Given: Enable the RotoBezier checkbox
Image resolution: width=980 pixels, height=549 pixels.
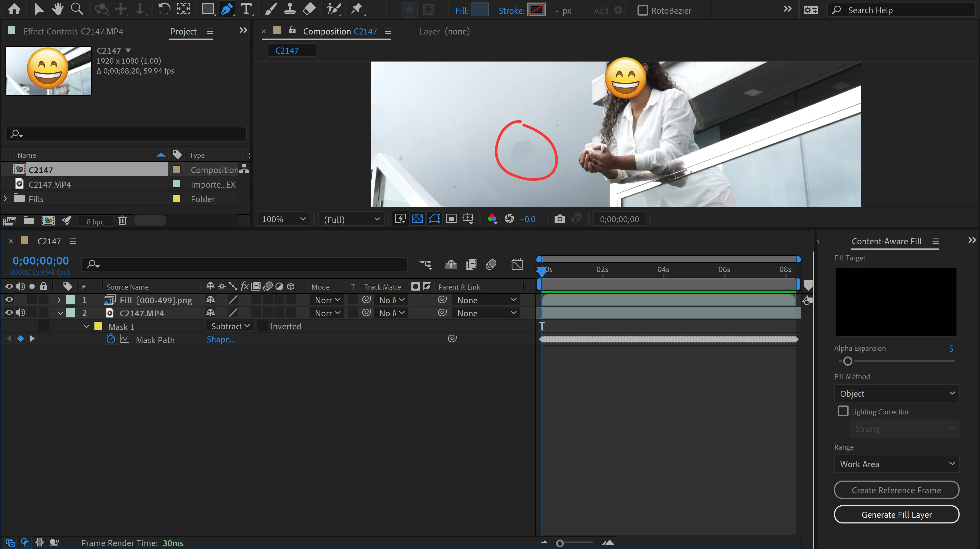Looking at the screenshot, I should (643, 10).
